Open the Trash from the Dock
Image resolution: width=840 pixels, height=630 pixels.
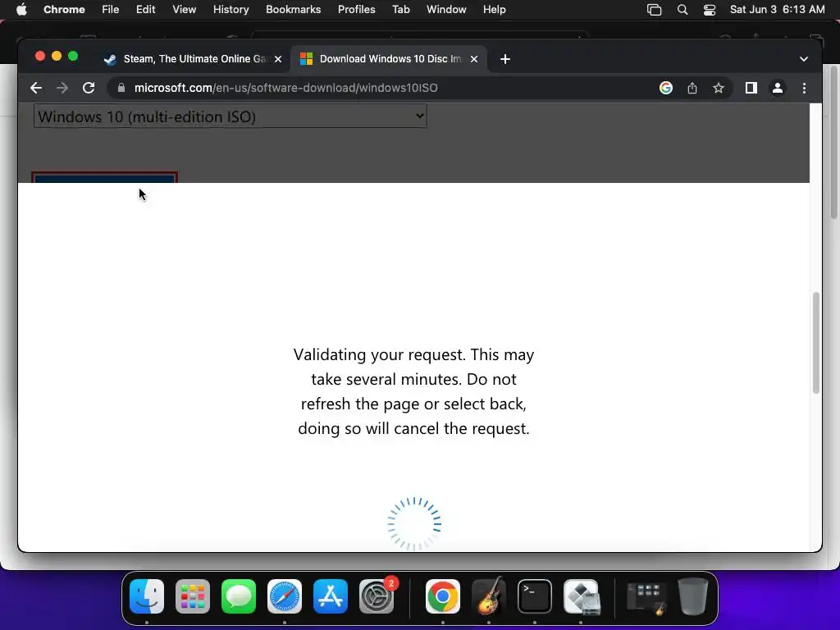[x=693, y=596]
